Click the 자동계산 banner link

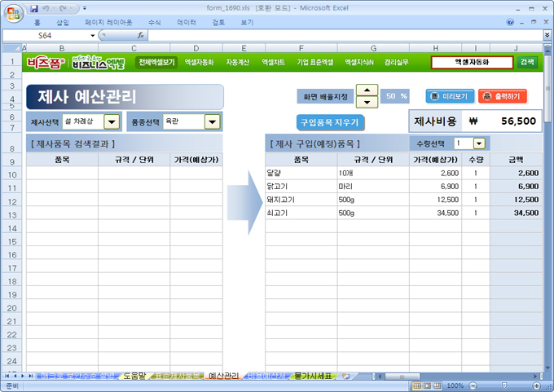click(237, 62)
